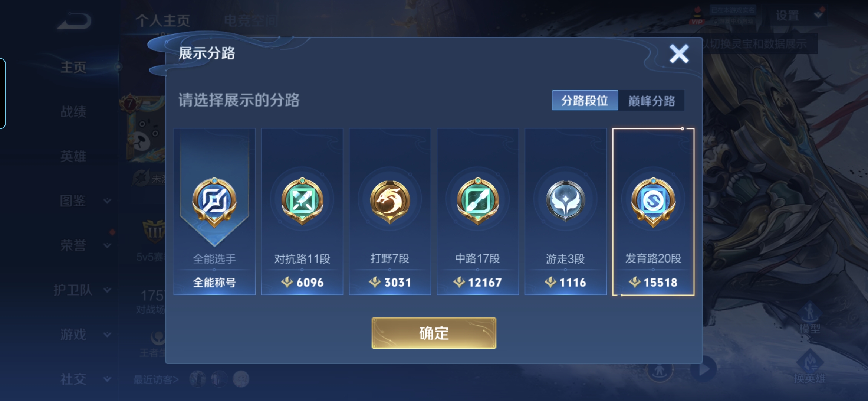Switch to the 巅峰分路 toggle option

pos(651,101)
